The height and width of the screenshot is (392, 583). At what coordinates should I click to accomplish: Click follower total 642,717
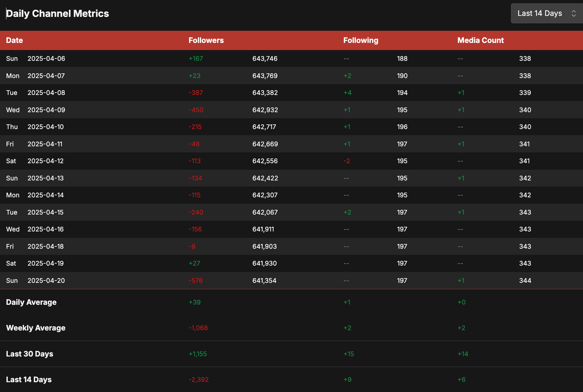(x=264, y=127)
